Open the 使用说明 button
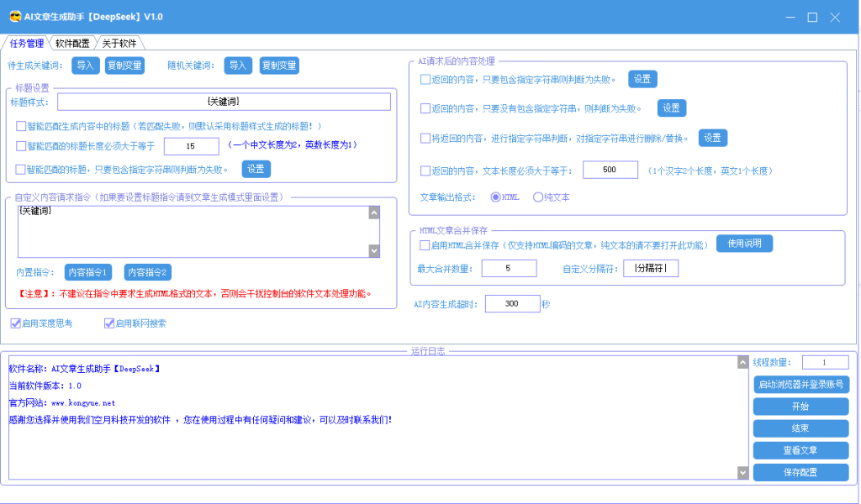This screenshot has height=504, width=861. 745,244
